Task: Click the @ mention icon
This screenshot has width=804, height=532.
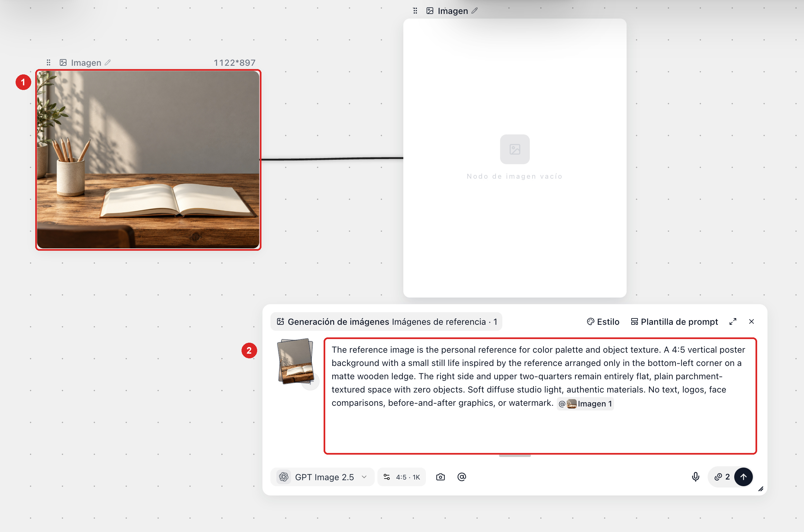Action: (461, 477)
